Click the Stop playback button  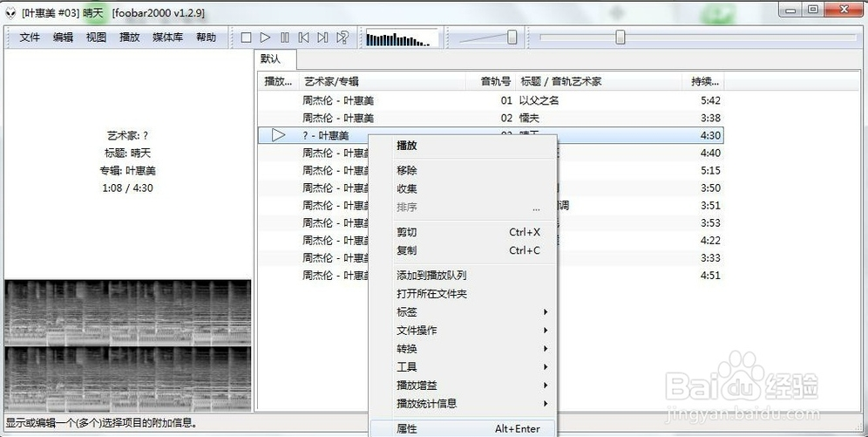click(x=247, y=38)
